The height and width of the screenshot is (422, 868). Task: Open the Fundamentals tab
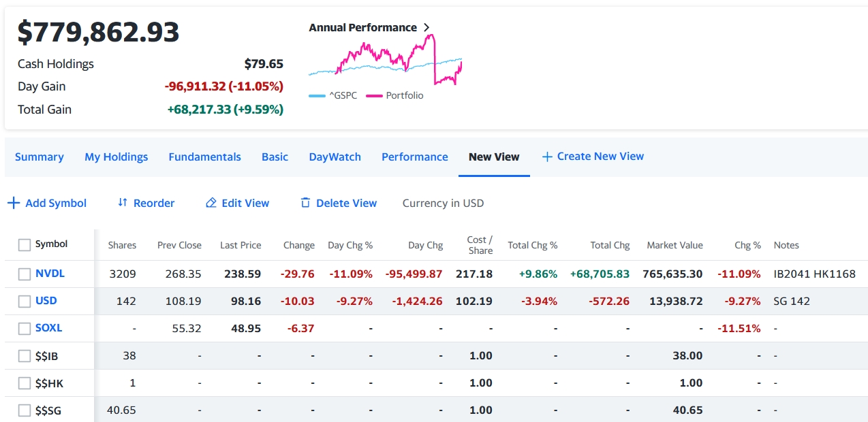pos(204,157)
